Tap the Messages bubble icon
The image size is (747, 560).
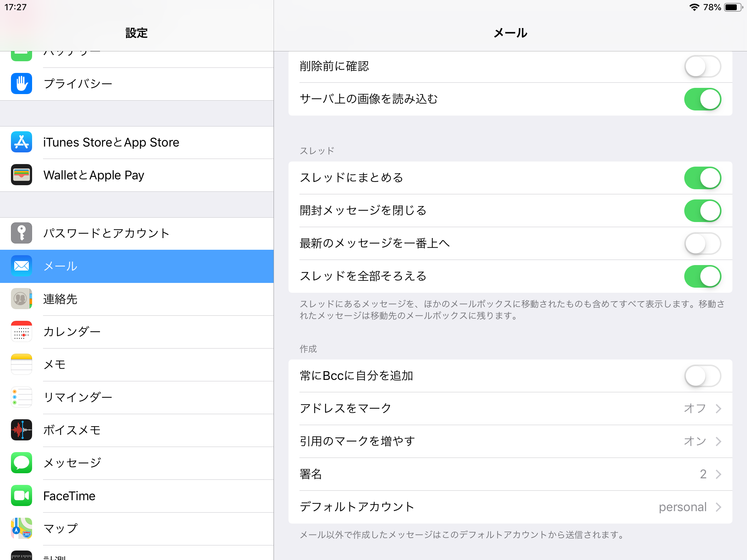coord(22,463)
